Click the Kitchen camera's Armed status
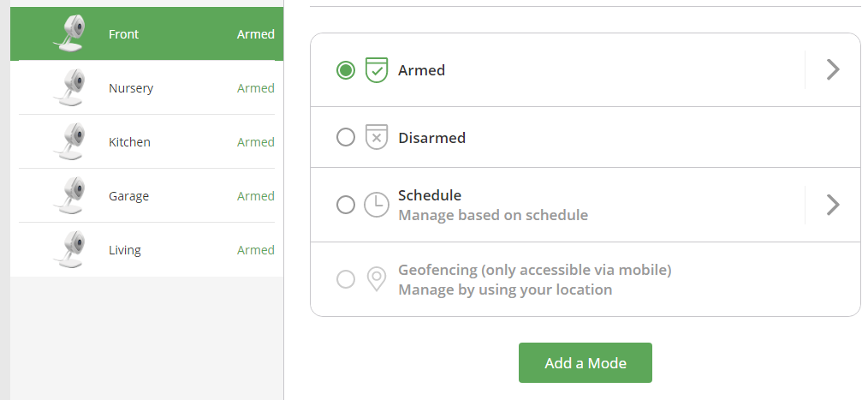The width and height of the screenshot is (868, 400). tap(255, 142)
